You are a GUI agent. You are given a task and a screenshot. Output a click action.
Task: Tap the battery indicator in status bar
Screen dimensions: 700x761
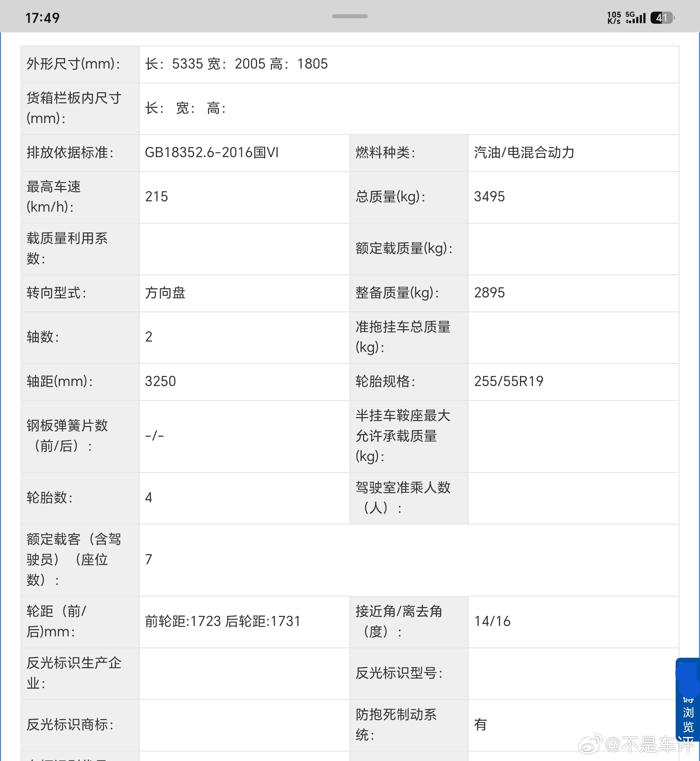tap(662, 18)
